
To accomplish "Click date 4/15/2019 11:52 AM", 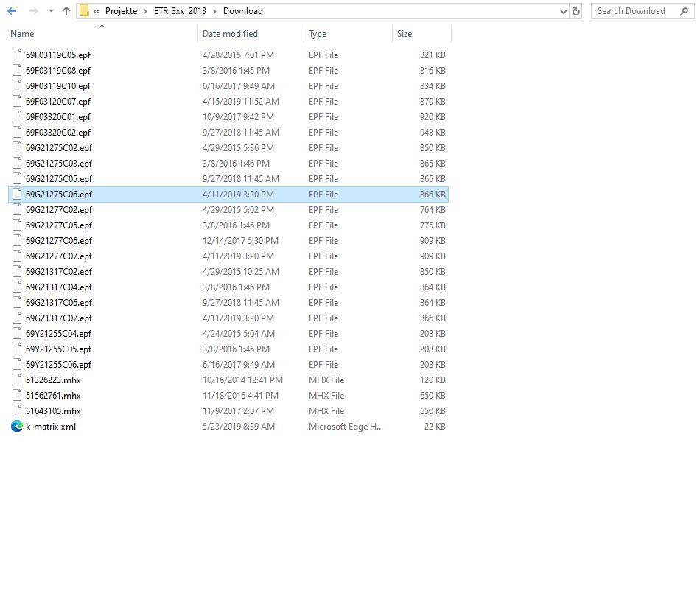I will (x=241, y=102).
